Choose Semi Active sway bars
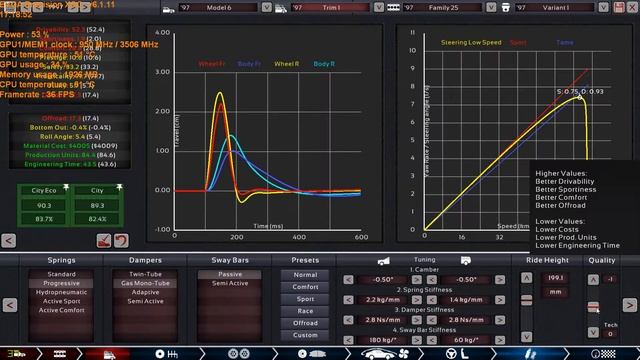This screenshot has height=360, width=640. tap(230, 283)
